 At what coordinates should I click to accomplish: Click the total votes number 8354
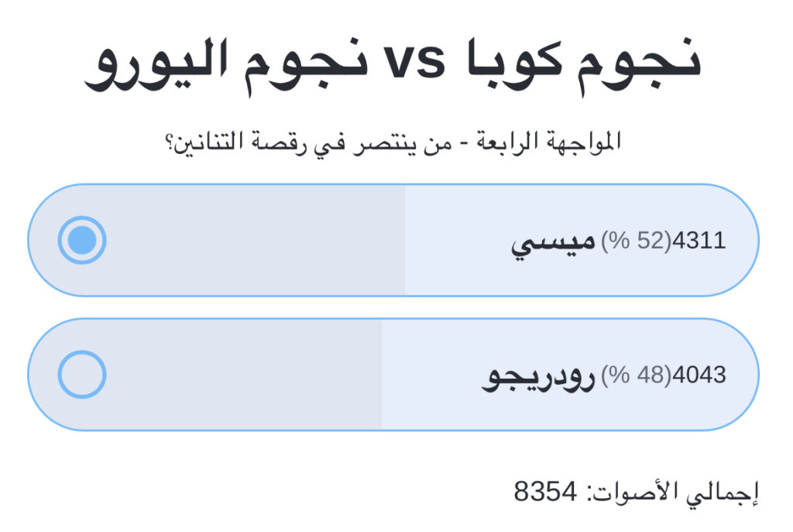pos(546,491)
